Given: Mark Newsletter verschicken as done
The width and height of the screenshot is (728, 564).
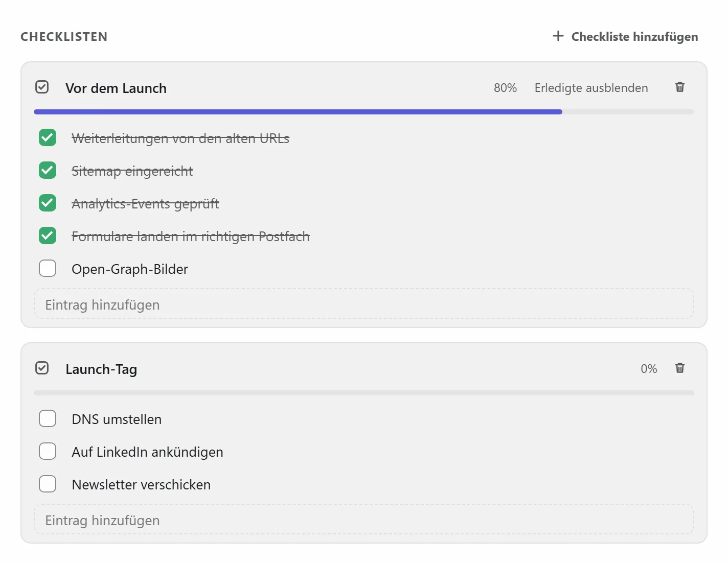Looking at the screenshot, I should pyautogui.click(x=48, y=484).
